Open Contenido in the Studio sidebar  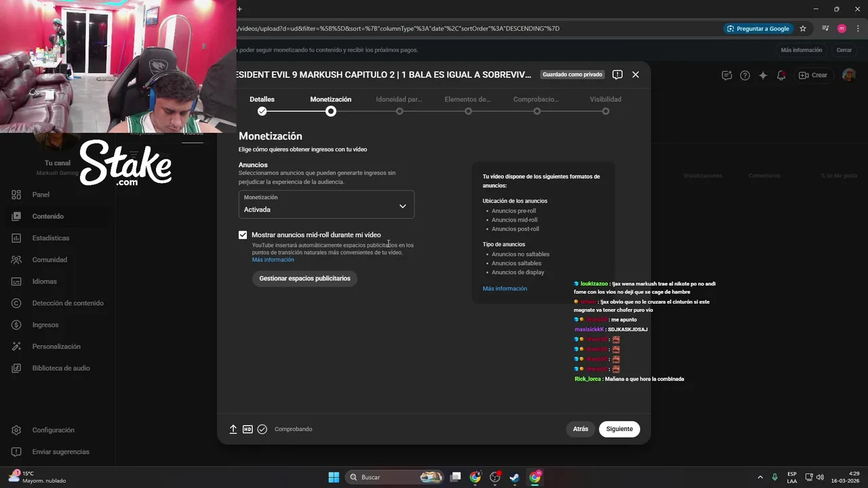coord(47,216)
